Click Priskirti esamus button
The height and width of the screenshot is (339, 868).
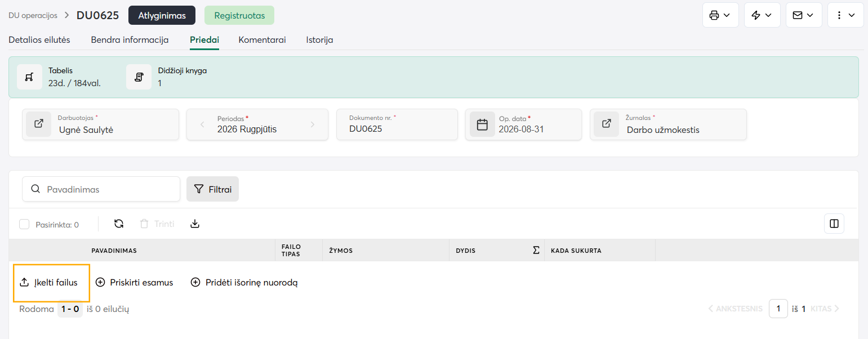coord(135,283)
